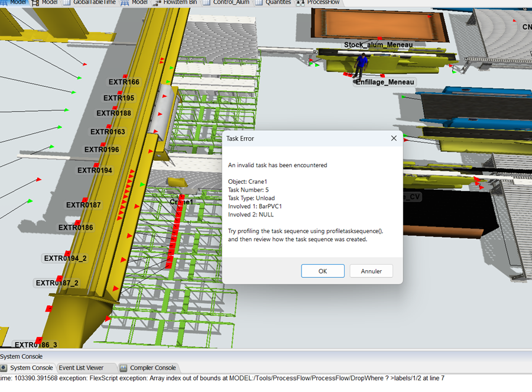532x392 pixels.
Task: Open the Compiler Console tab
Action: tap(153, 368)
